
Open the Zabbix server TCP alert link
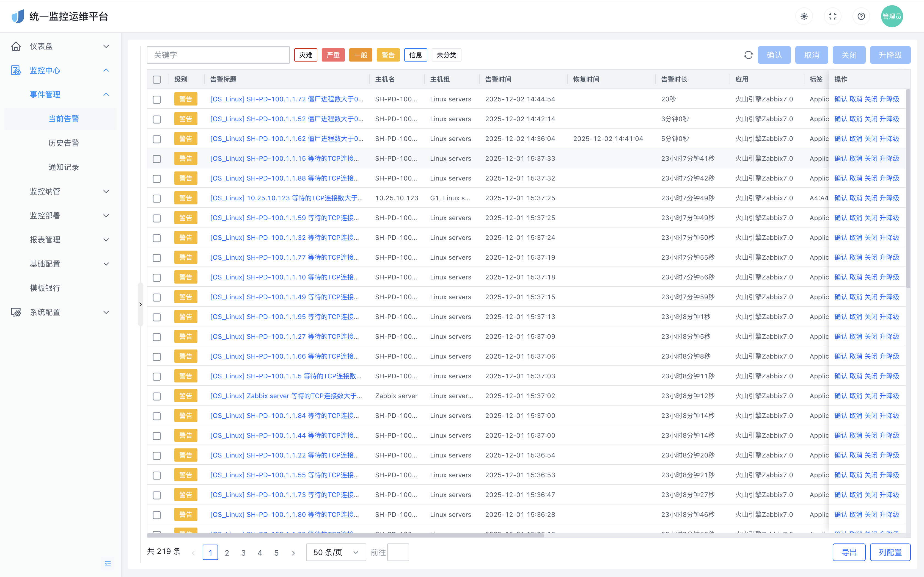tap(286, 396)
